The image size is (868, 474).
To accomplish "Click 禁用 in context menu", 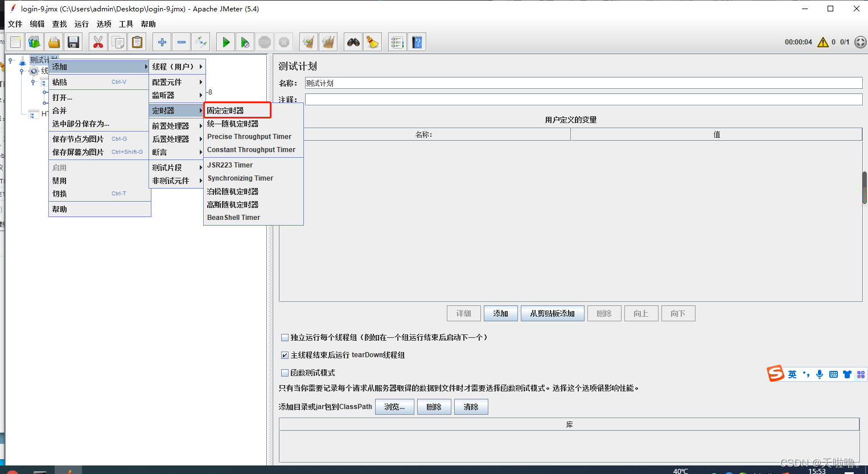I will (100, 181).
